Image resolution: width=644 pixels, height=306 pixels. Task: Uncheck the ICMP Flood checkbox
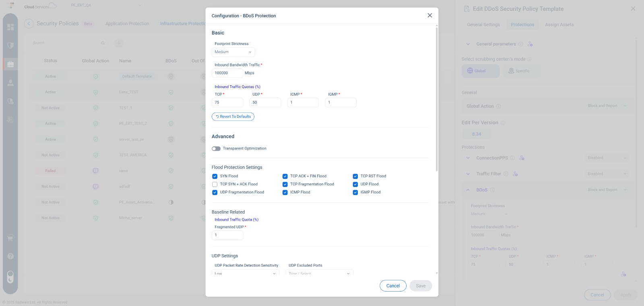coord(285,192)
